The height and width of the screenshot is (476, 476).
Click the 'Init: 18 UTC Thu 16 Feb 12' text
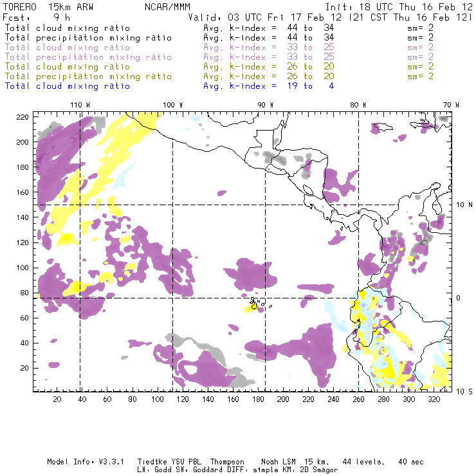[399, 7]
